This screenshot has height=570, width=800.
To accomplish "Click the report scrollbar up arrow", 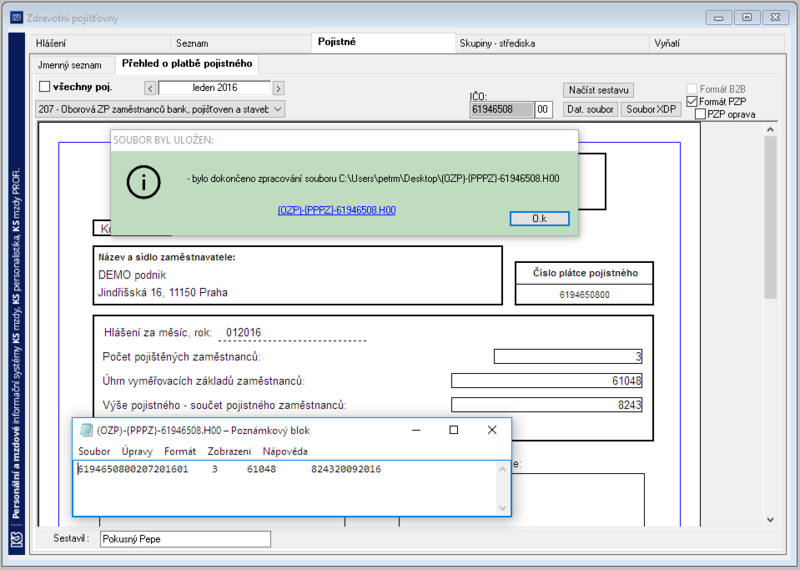I will (x=770, y=130).
